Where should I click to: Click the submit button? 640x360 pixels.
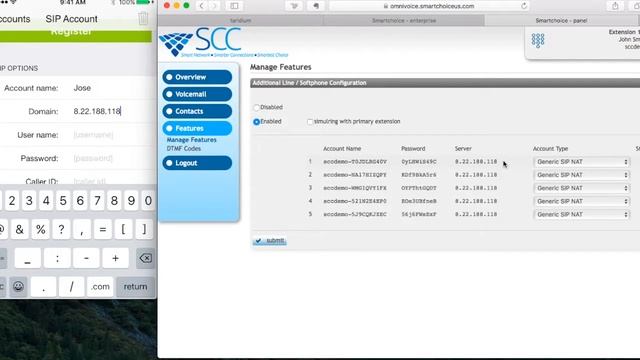click(269, 241)
